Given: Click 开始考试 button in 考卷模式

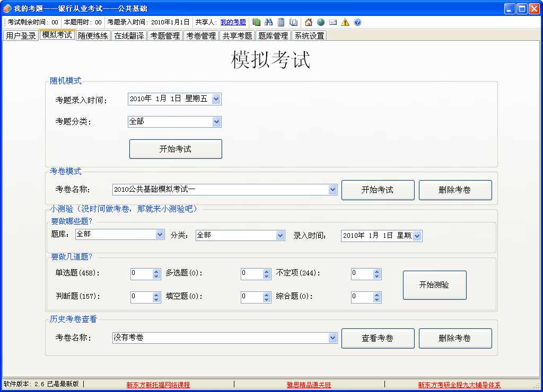Looking at the screenshot, I should pyautogui.click(x=378, y=190).
